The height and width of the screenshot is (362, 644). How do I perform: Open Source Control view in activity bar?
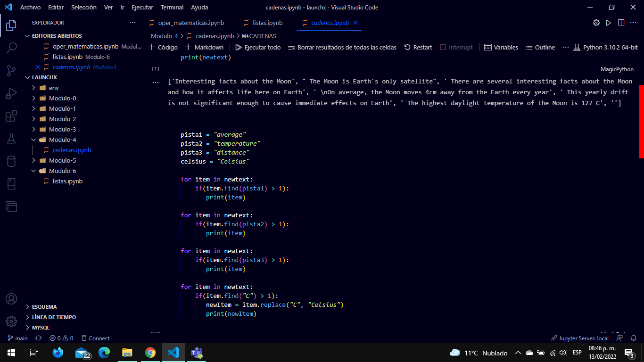tap(11, 71)
